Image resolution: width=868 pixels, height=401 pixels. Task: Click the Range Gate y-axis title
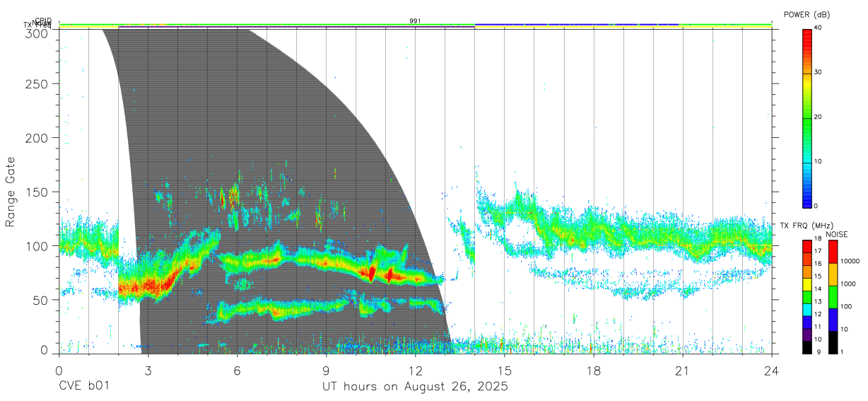point(11,192)
